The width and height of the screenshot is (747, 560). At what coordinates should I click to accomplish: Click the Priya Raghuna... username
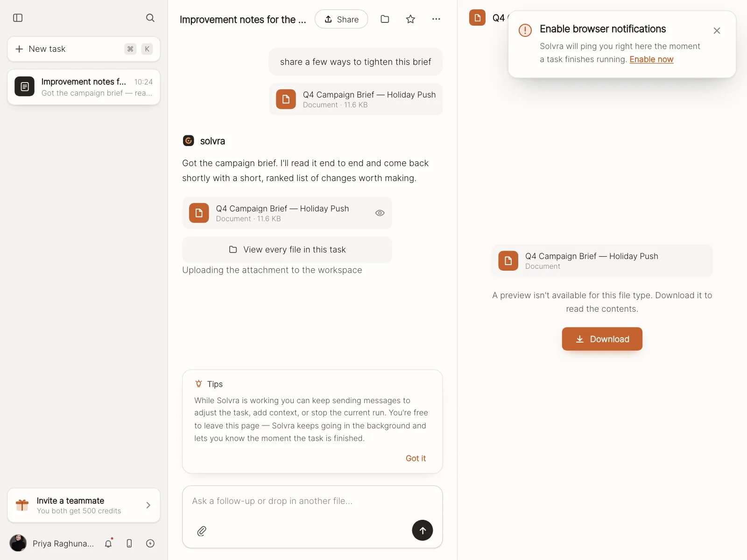click(63, 544)
